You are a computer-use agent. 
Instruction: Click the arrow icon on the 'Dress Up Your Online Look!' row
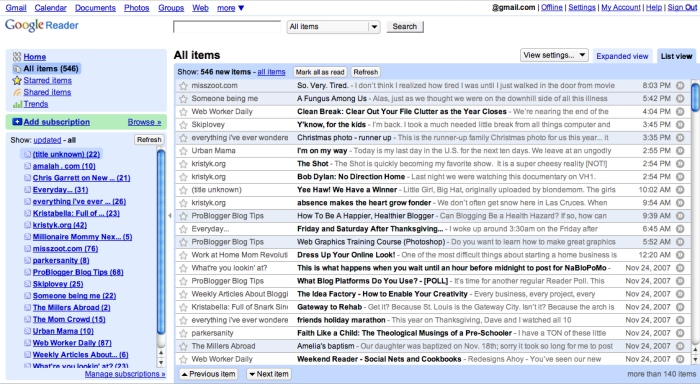[x=680, y=255]
